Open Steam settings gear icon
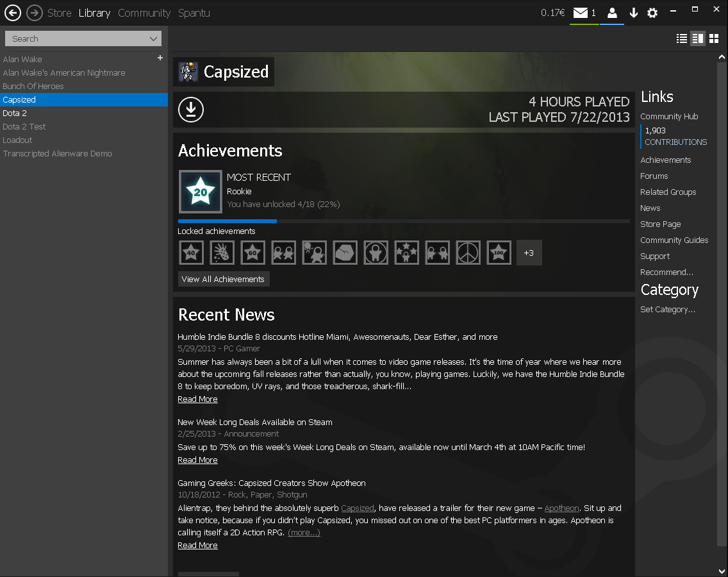 point(652,13)
